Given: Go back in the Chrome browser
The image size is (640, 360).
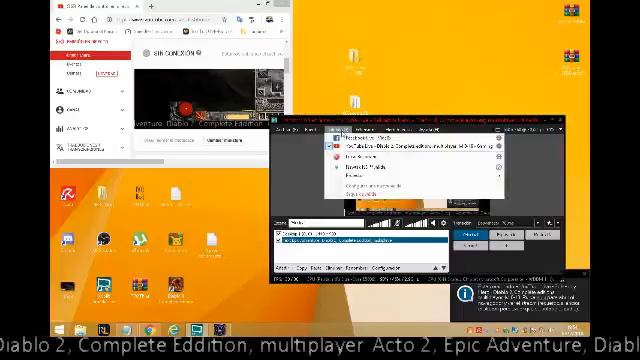Looking at the screenshot, I should 59,20.
